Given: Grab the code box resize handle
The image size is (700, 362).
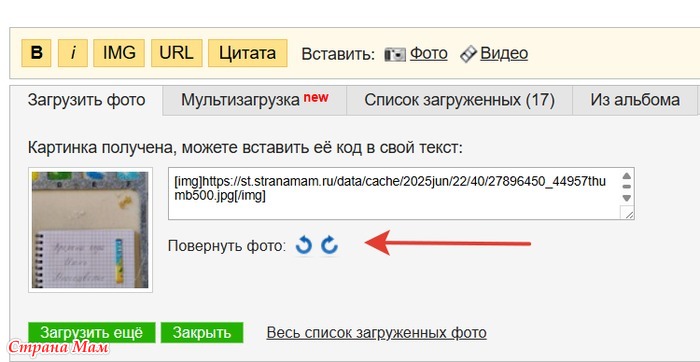Looking at the screenshot, I should coord(628,214).
